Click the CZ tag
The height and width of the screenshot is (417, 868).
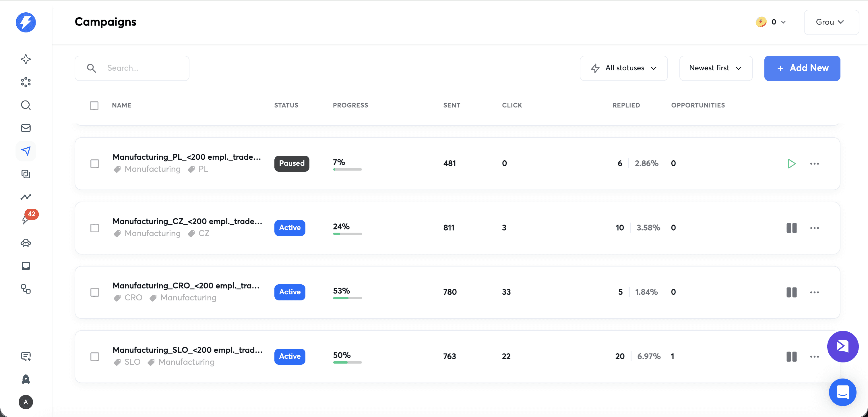tap(199, 233)
